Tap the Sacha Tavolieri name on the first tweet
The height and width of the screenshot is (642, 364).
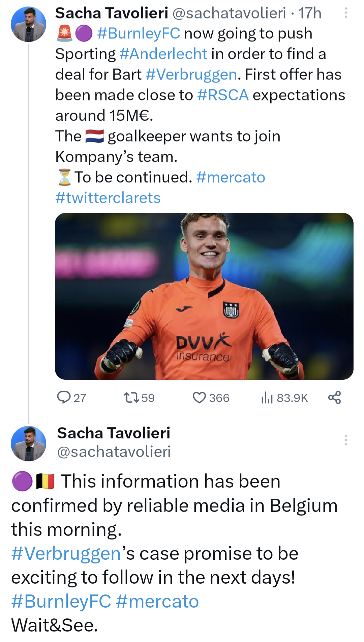112,13
